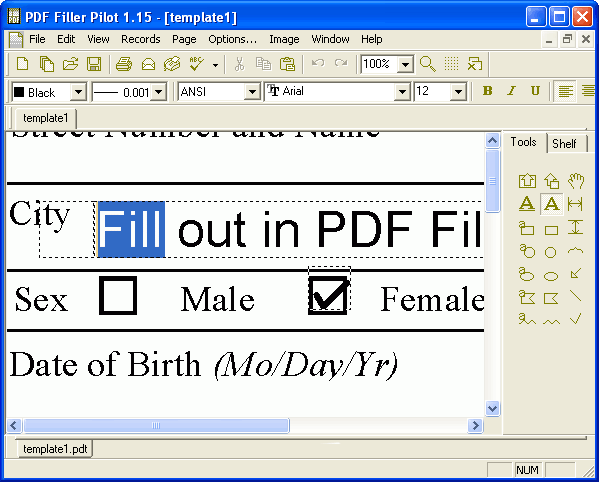
Task: Open the Black color dropdown
Action: click(78, 92)
